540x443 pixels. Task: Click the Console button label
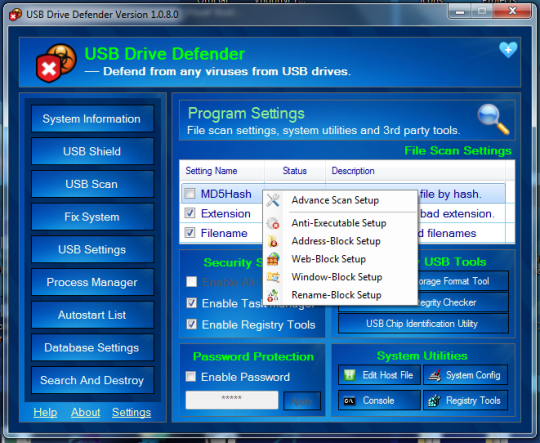[x=378, y=401]
